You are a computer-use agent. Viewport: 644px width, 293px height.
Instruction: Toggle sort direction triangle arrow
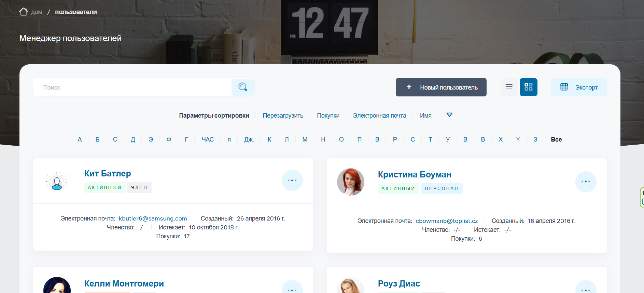[449, 115]
